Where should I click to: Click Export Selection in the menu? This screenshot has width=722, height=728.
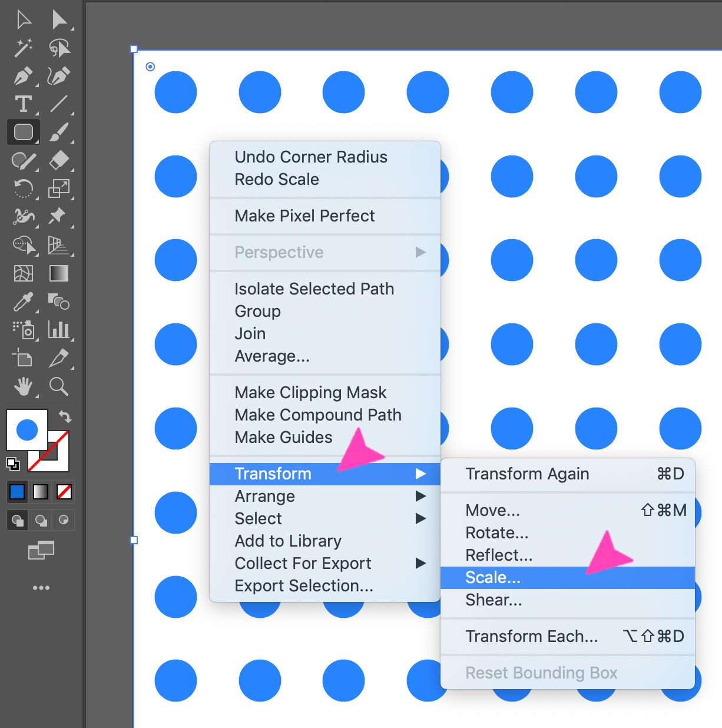coord(303,585)
